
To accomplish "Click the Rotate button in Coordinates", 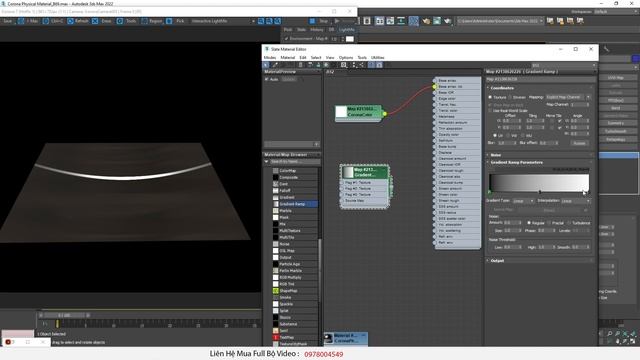I will tap(580, 143).
